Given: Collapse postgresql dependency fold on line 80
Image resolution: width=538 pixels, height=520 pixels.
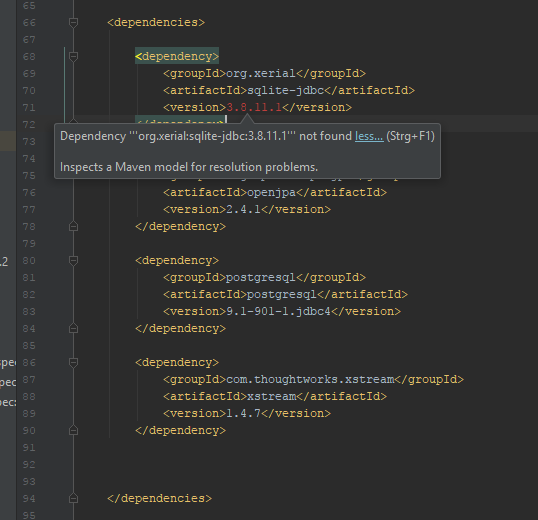Looking at the screenshot, I should pyautogui.click(x=73, y=260).
